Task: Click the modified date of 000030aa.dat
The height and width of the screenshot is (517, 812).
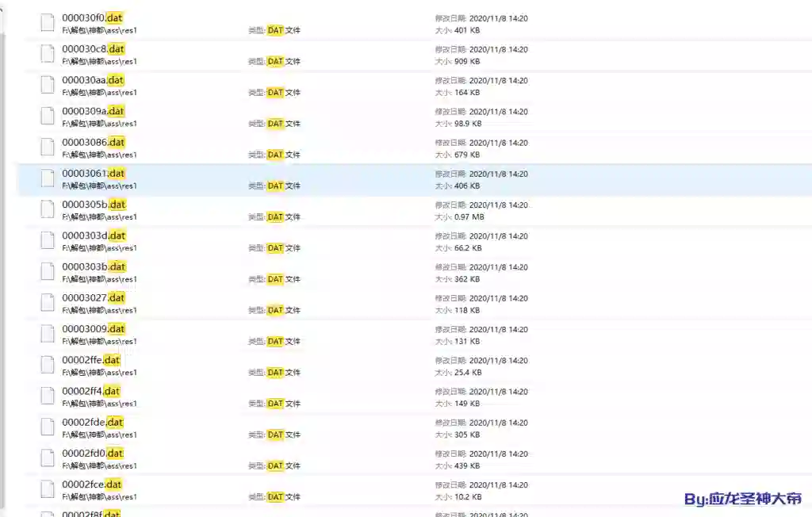Action: 498,80
